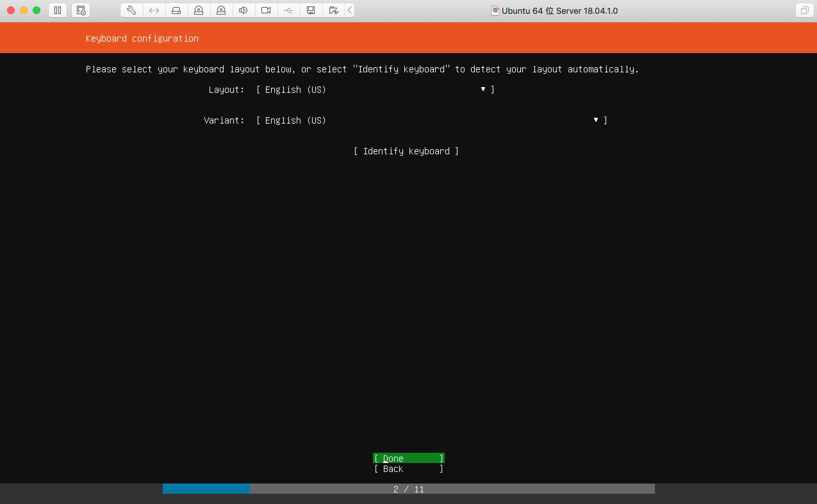Close the VM window red button
Viewport: 817px width, 504px height.
coord(11,10)
